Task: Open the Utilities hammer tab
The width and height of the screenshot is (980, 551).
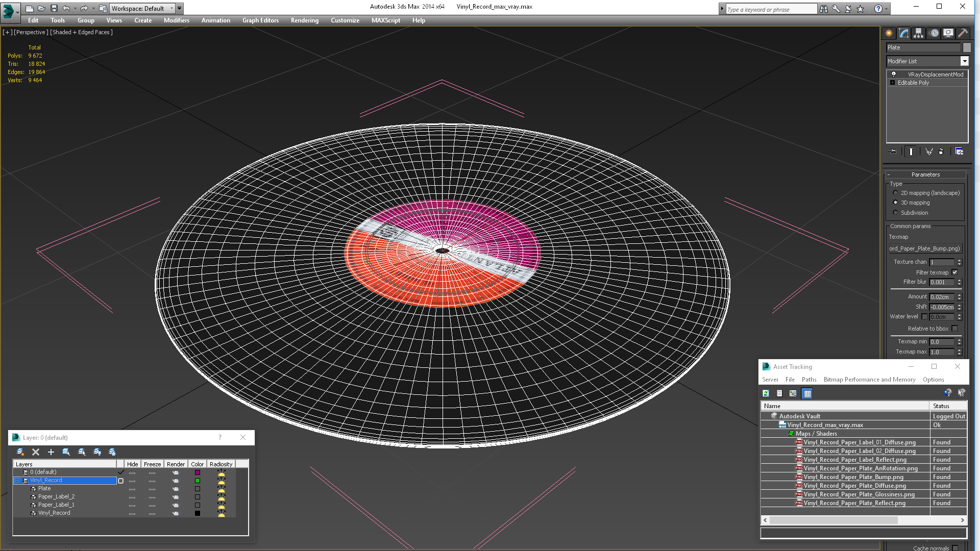Action: pyautogui.click(x=963, y=33)
